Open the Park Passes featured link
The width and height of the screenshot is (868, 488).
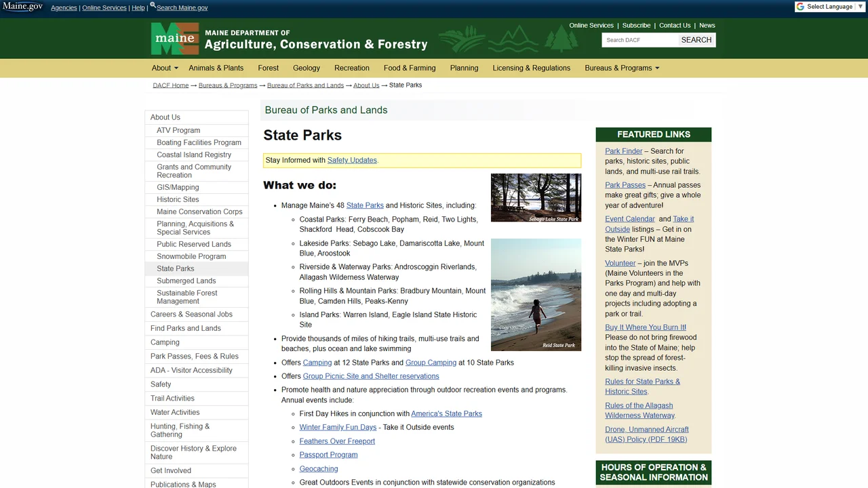point(625,185)
